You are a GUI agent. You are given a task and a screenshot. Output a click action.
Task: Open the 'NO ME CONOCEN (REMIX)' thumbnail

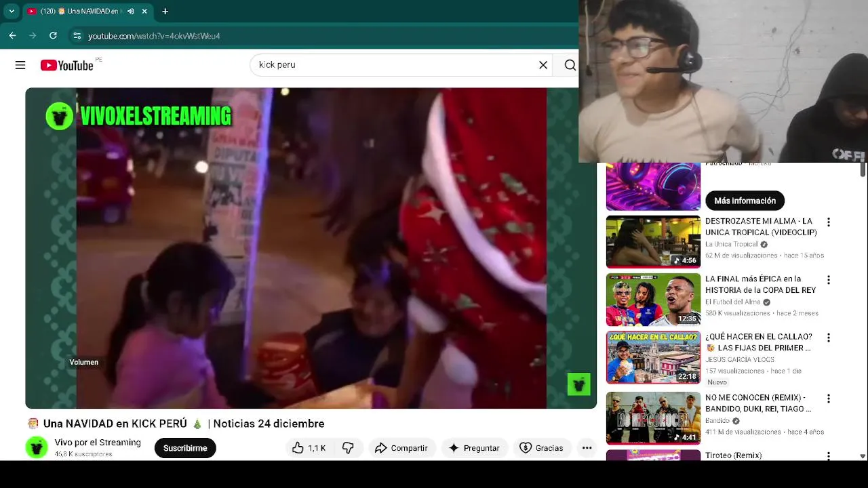653,418
